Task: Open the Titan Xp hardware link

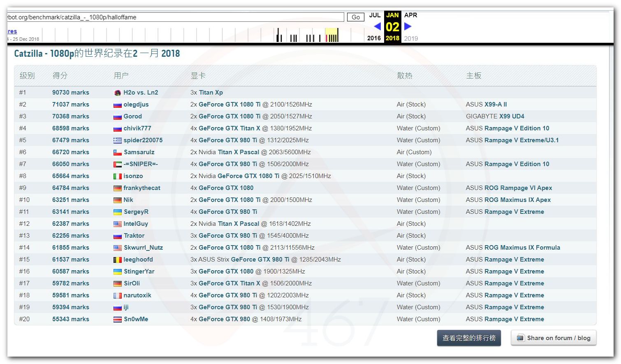Action: coord(211,93)
